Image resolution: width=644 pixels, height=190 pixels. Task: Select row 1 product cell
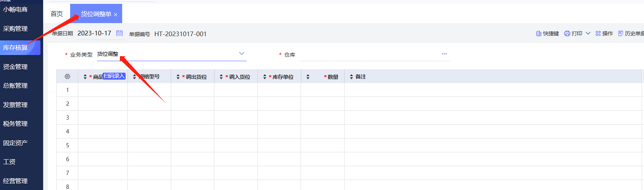(103, 90)
